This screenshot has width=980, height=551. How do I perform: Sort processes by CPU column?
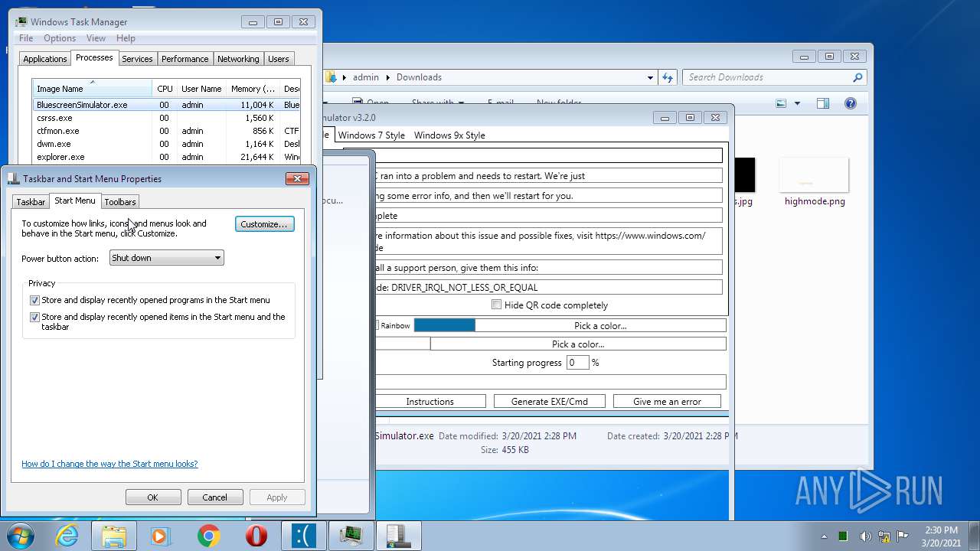[x=165, y=88]
